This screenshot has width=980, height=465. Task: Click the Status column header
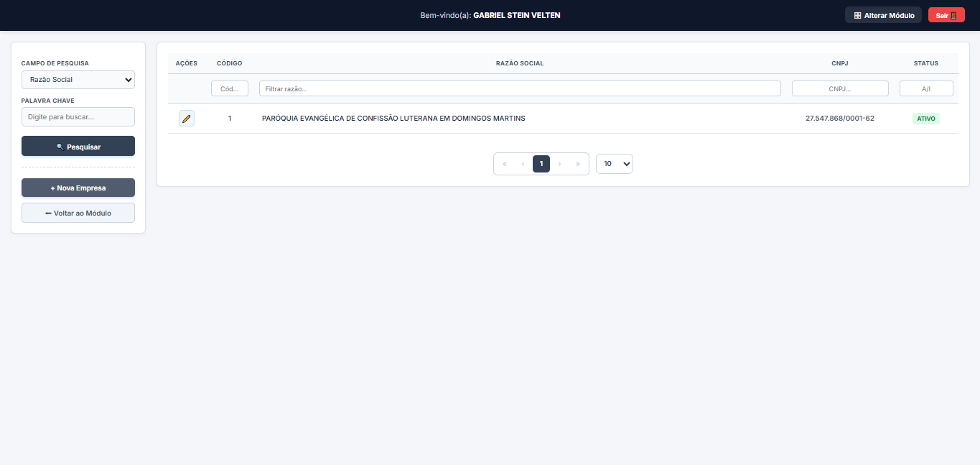pyautogui.click(x=926, y=63)
